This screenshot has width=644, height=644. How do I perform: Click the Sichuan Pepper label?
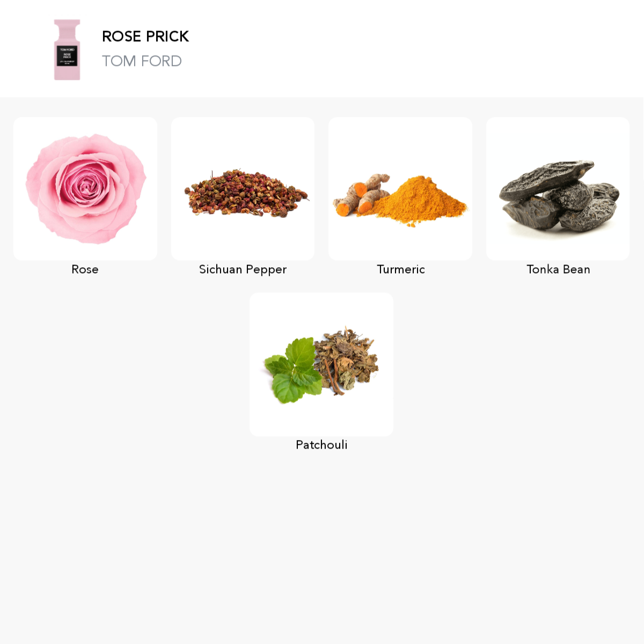coord(243,269)
